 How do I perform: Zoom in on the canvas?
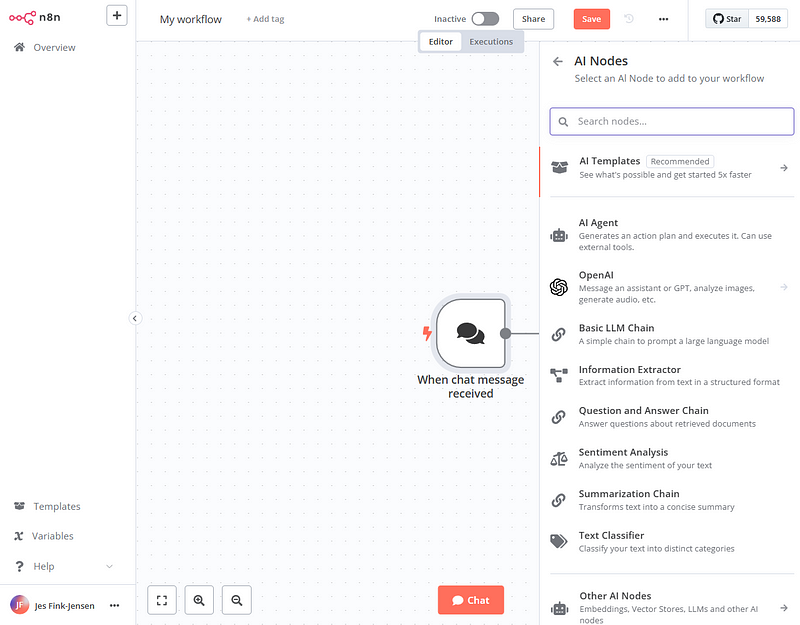coord(199,600)
